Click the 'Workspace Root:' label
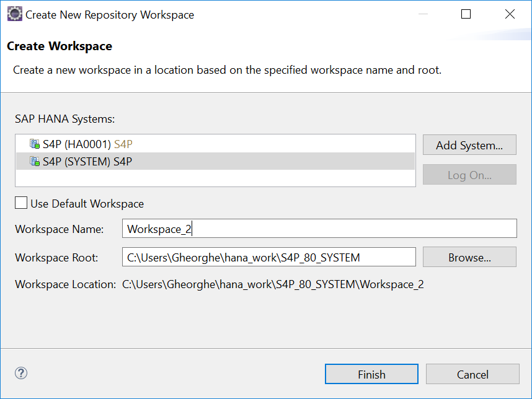Screen dimensions: 532x399 [56, 258]
